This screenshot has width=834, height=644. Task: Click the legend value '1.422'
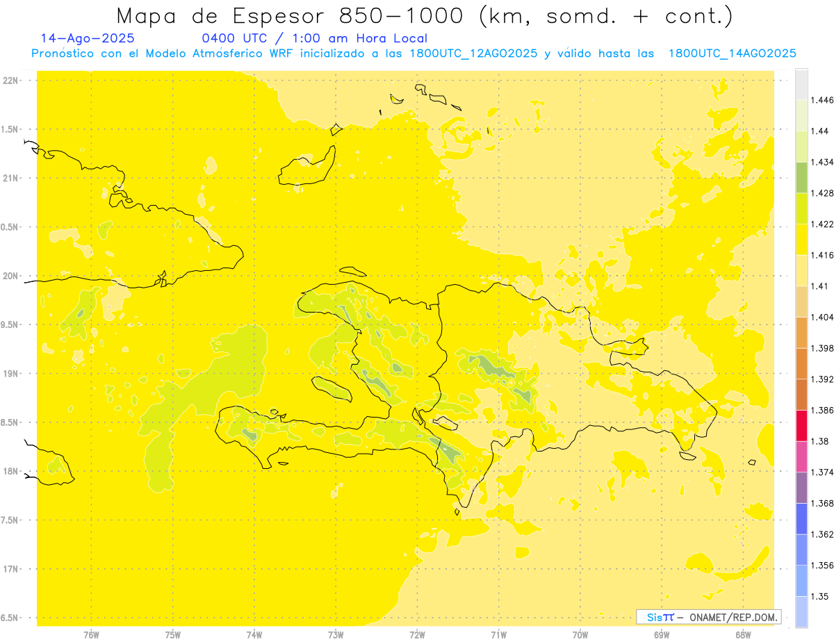[x=822, y=224]
